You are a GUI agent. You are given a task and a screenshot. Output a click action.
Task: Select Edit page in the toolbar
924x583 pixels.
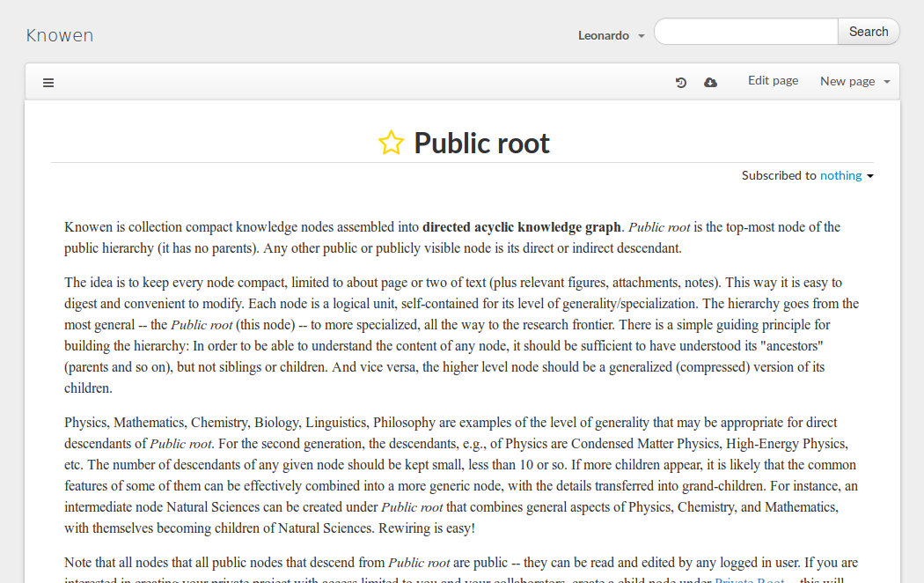coord(773,81)
